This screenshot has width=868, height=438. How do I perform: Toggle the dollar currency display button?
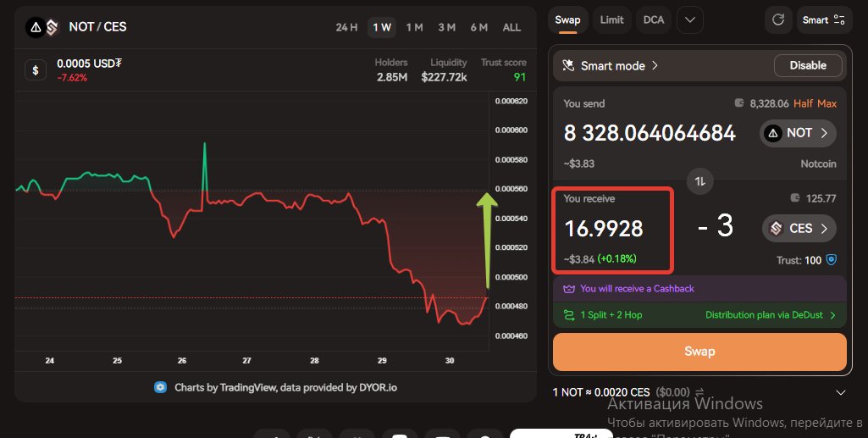[x=36, y=70]
